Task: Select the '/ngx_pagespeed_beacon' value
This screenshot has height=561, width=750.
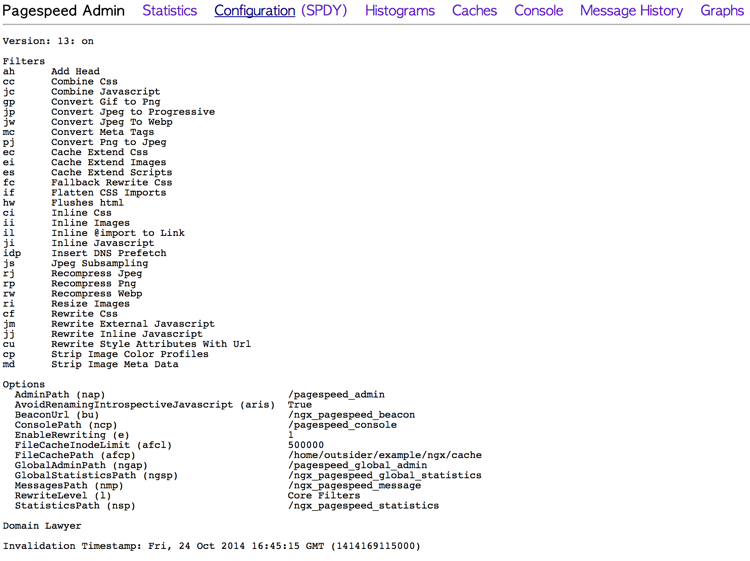Action: coord(352,415)
